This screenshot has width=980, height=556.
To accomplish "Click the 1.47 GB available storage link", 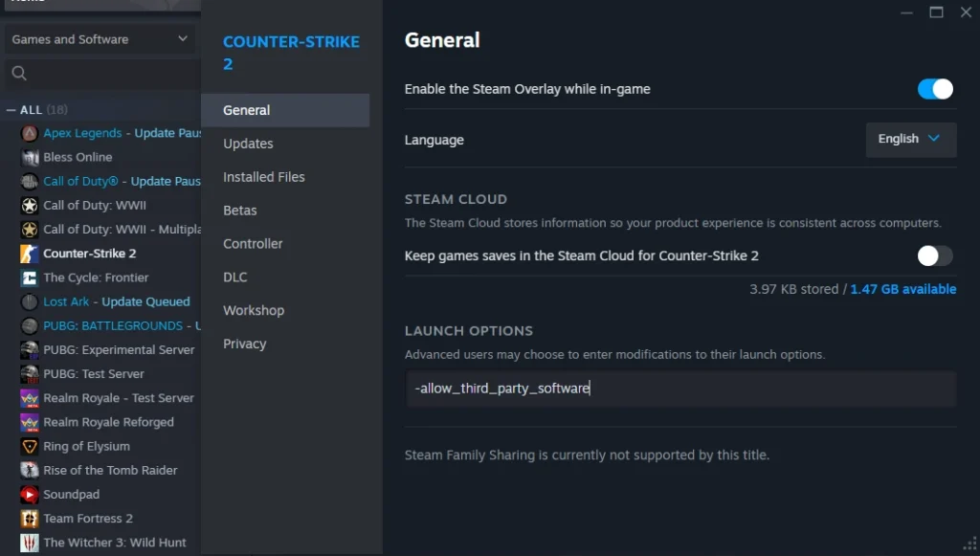I will pyautogui.click(x=902, y=288).
